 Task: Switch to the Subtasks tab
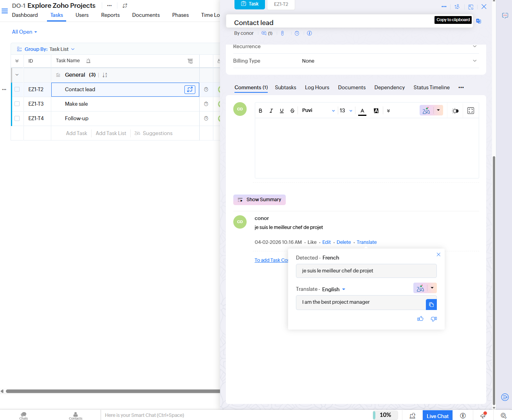click(285, 88)
